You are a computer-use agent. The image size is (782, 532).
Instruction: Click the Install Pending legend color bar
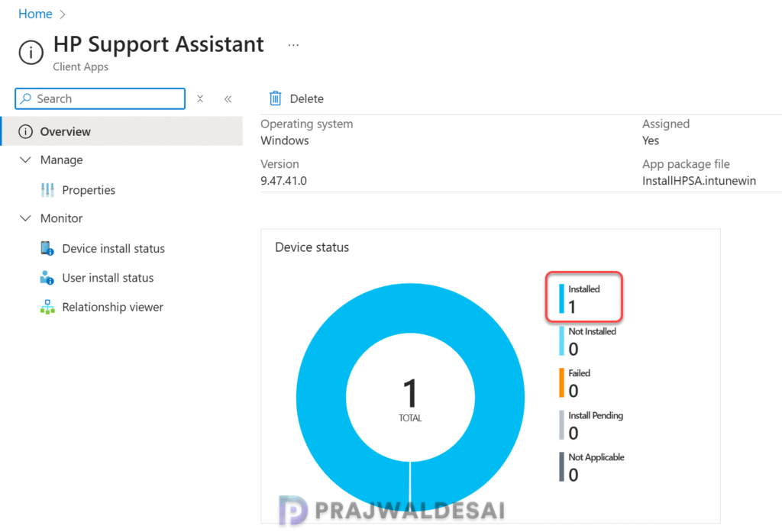[x=561, y=425]
